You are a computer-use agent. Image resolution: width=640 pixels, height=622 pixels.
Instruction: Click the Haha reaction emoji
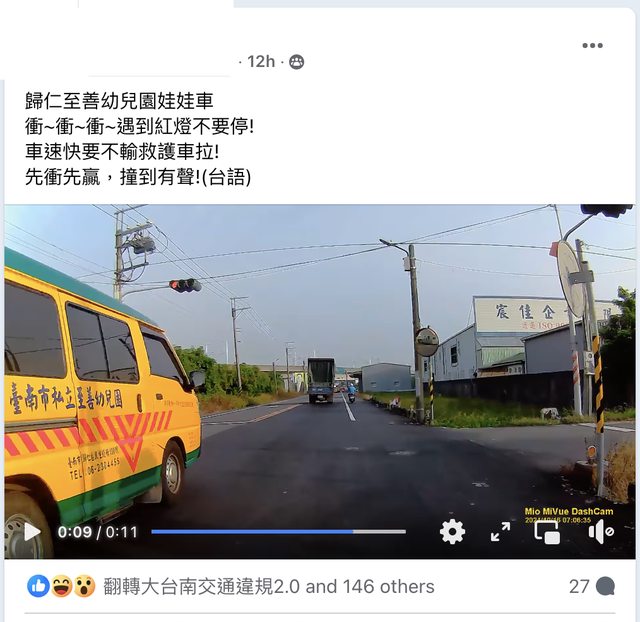click(62, 586)
